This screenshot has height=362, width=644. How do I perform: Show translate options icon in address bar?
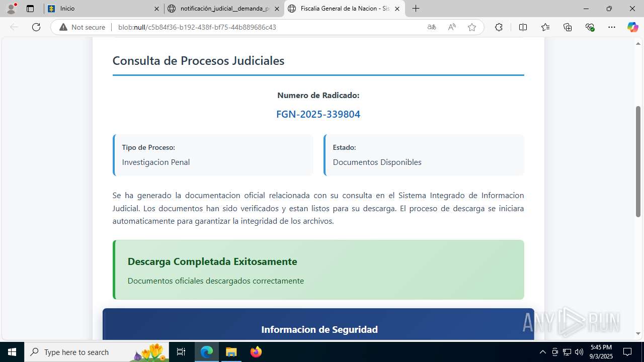[x=432, y=27]
